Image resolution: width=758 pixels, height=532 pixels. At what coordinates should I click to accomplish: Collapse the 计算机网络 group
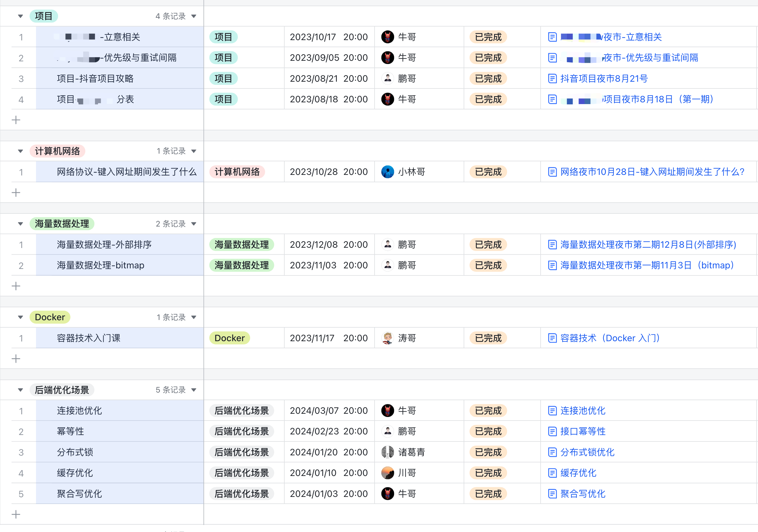point(20,151)
